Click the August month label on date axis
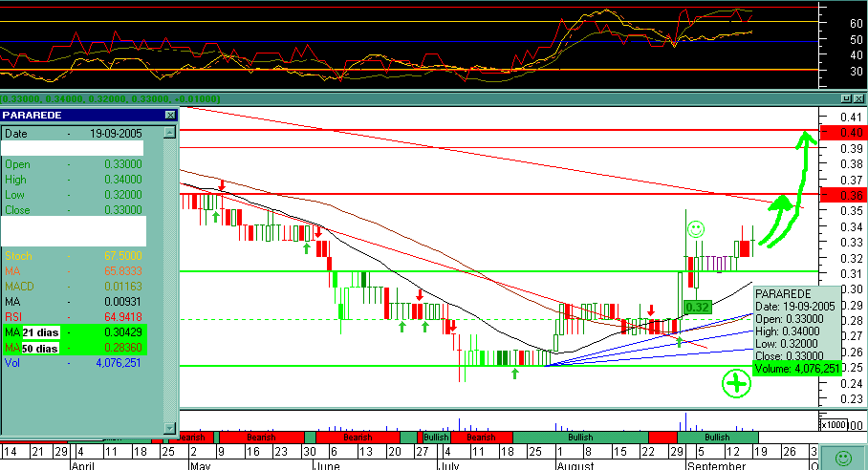This screenshot has height=470, width=868. (x=575, y=465)
